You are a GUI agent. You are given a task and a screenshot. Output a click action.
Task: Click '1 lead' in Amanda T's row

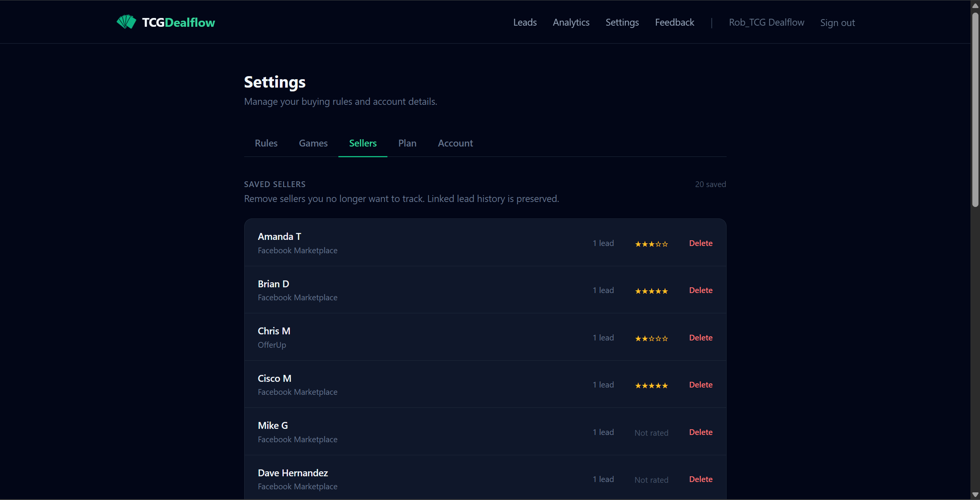pyautogui.click(x=603, y=243)
